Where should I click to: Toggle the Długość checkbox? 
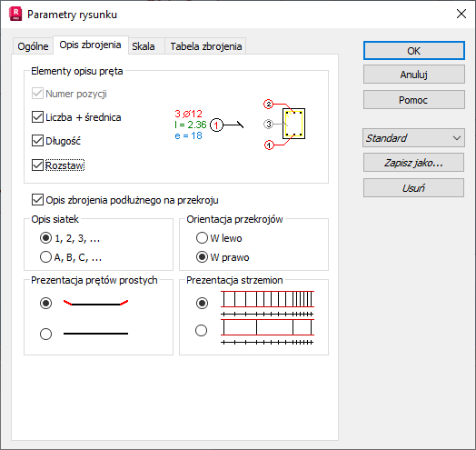coord(37,141)
